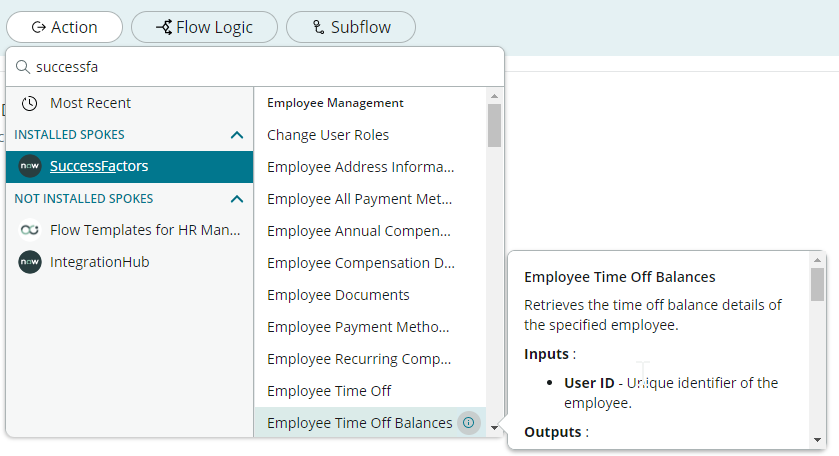Select the SuccessFactors spoke
The height and width of the screenshot is (456, 839).
pyautogui.click(x=129, y=166)
